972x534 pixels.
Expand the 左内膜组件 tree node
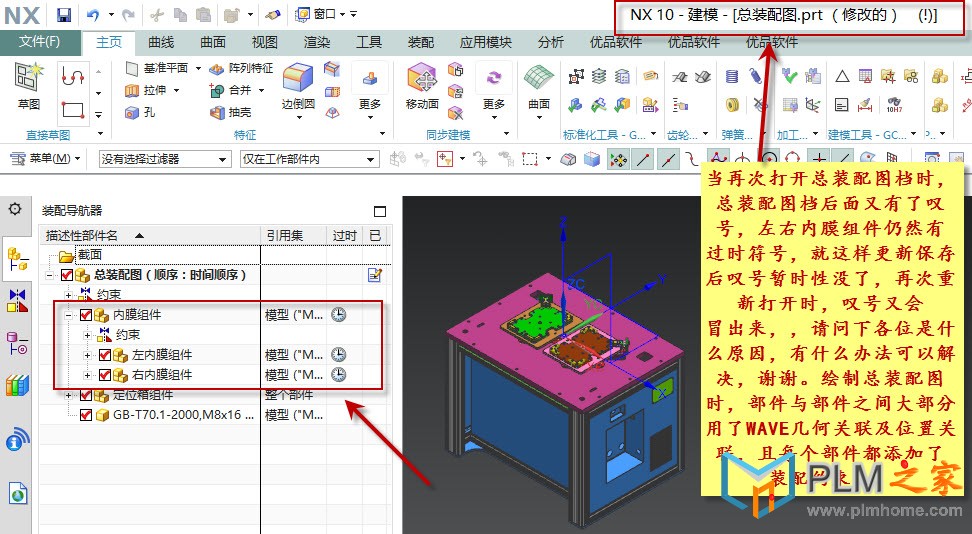tap(87, 355)
